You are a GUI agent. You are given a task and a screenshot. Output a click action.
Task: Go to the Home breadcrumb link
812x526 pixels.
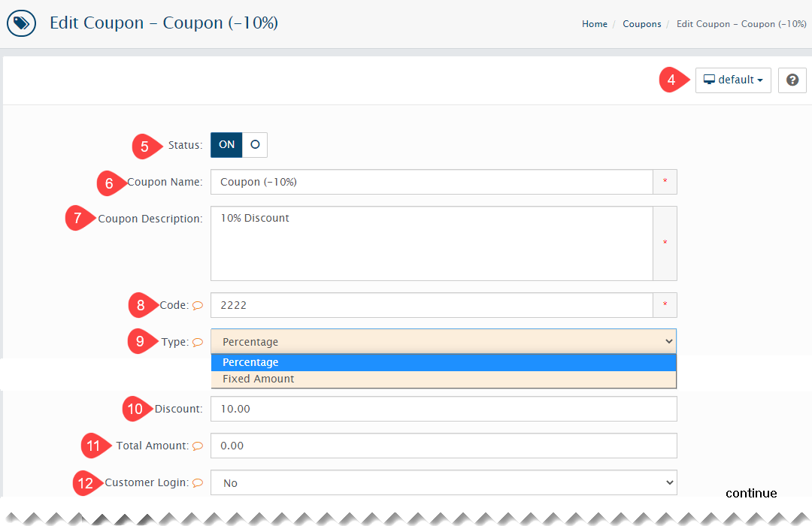click(x=594, y=24)
